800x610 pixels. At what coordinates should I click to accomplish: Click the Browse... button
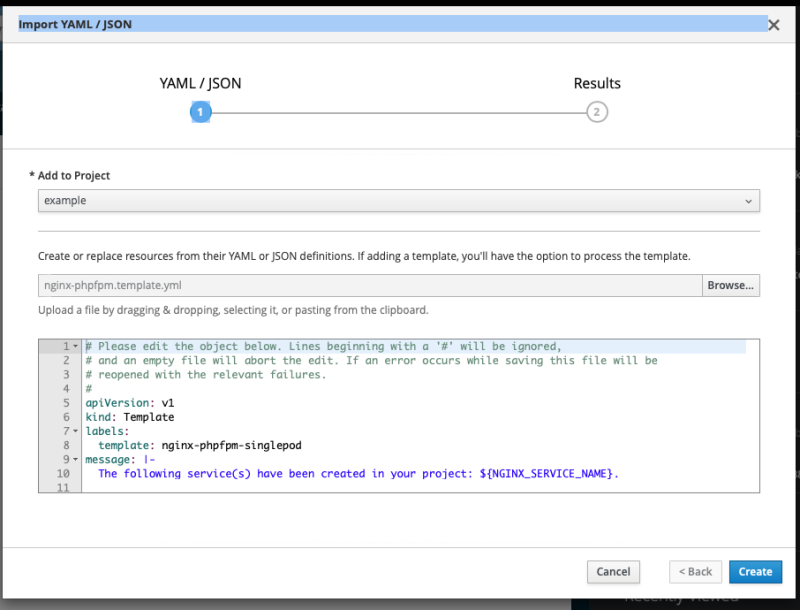click(x=730, y=285)
